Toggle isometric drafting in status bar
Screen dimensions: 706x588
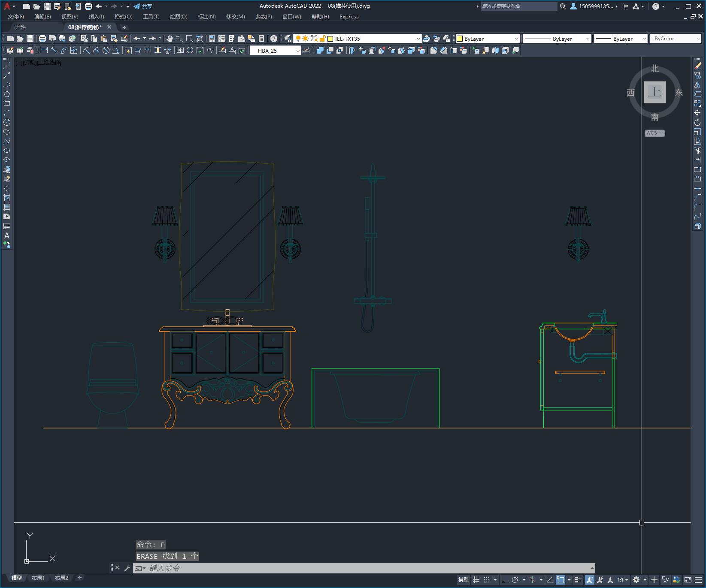pos(532,580)
